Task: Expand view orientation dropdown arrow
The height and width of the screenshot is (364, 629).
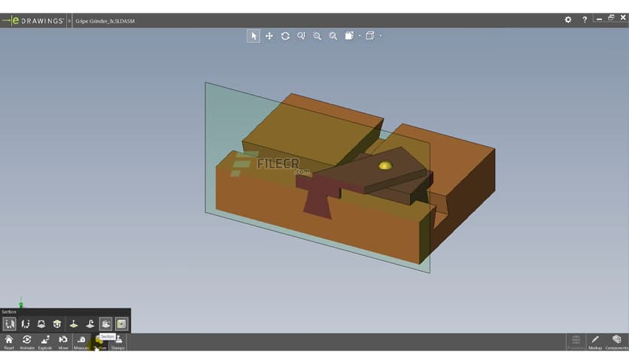Action: click(x=360, y=36)
